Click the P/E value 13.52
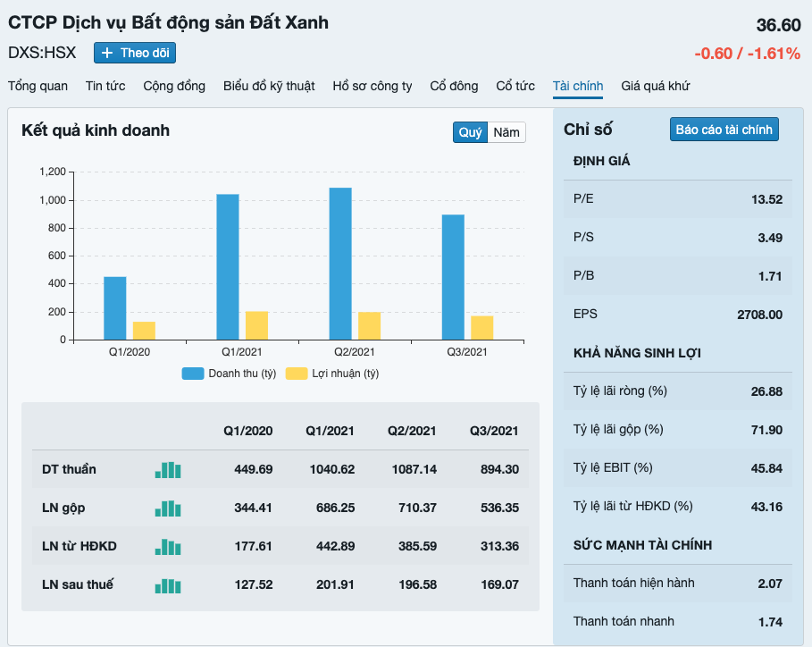The width and height of the screenshot is (812, 647). point(767,199)
